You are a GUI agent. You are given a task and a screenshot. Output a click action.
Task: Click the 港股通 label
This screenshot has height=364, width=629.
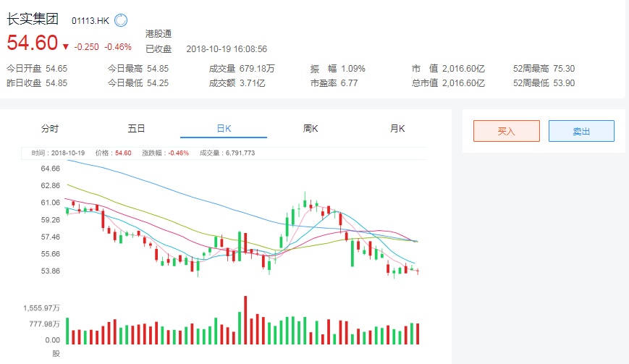coord(159,34)
